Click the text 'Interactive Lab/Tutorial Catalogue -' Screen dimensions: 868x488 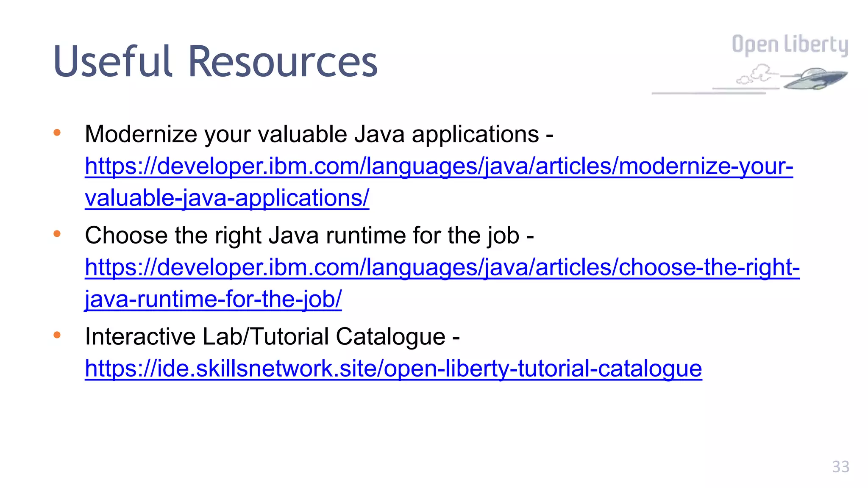tap(273, 337)
